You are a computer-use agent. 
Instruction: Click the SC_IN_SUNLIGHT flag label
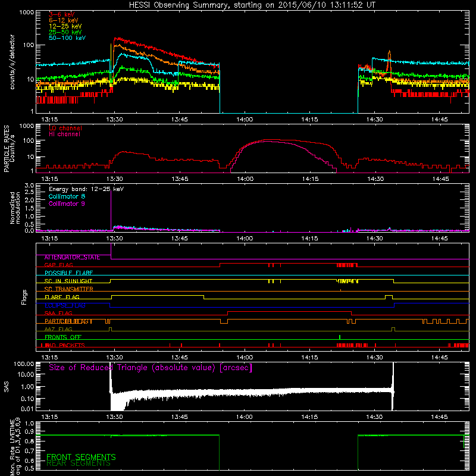(68, 281)
